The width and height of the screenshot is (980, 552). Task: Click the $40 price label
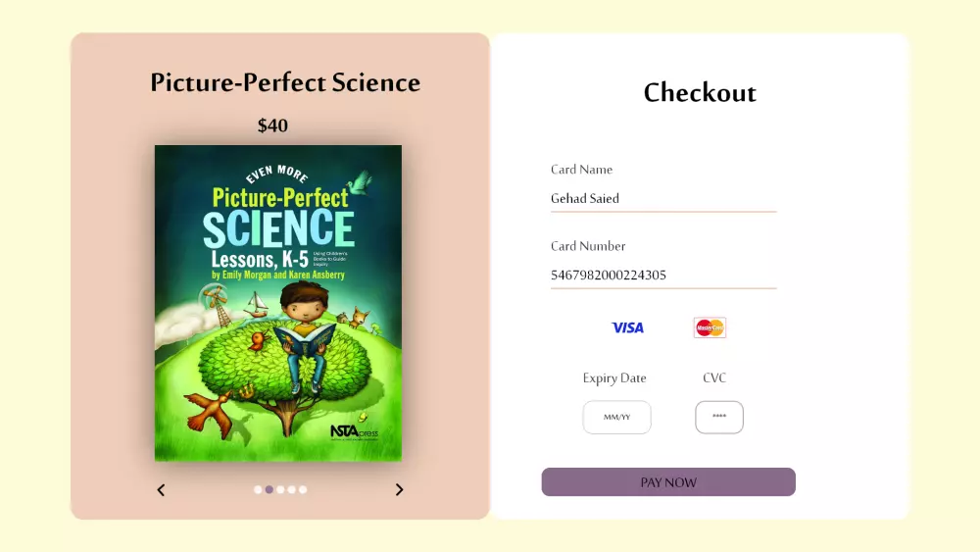tap(273, 125)
